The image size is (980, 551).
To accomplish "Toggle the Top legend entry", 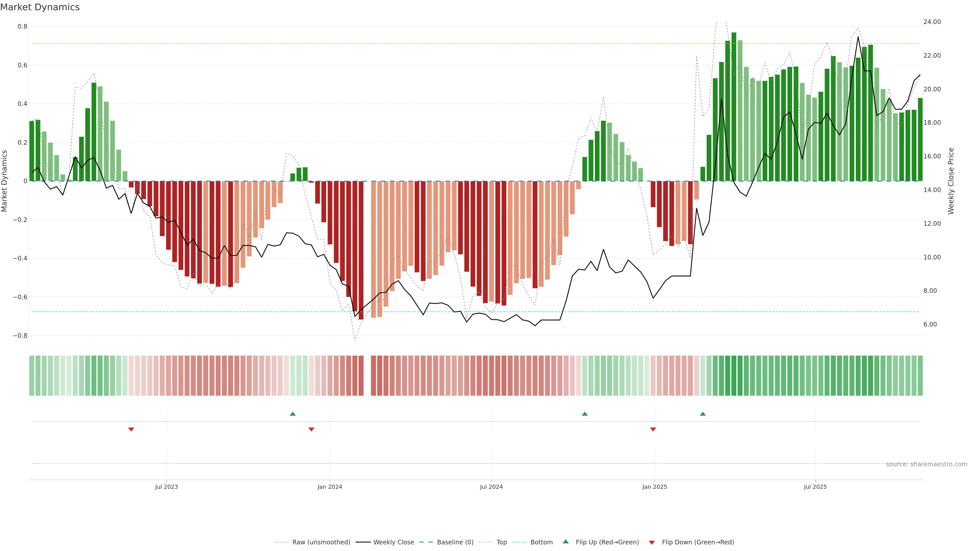I will (501, 542).
